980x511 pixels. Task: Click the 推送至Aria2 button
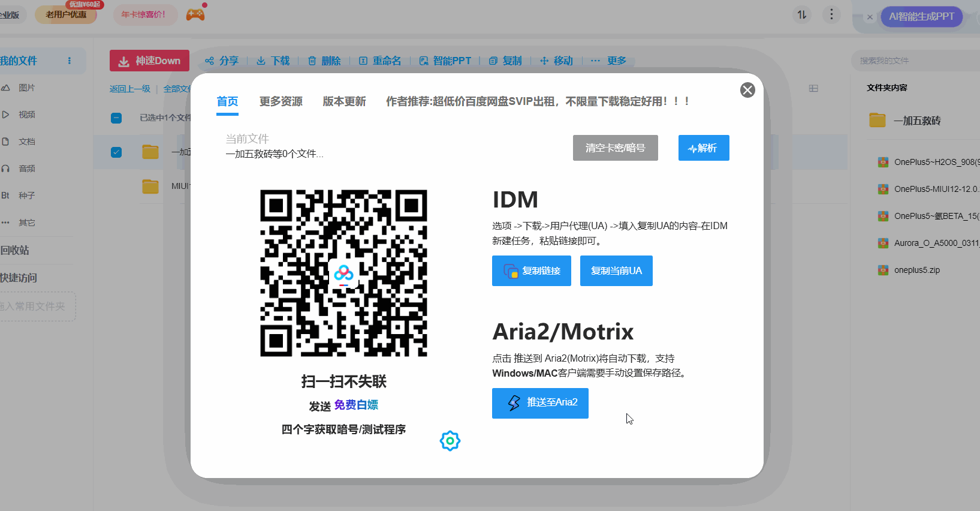[x=540, y=403]
